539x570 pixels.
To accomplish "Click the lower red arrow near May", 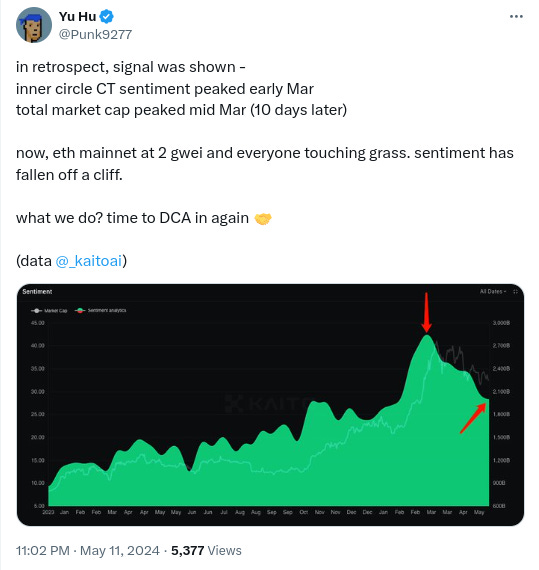I will coord(473,418).
